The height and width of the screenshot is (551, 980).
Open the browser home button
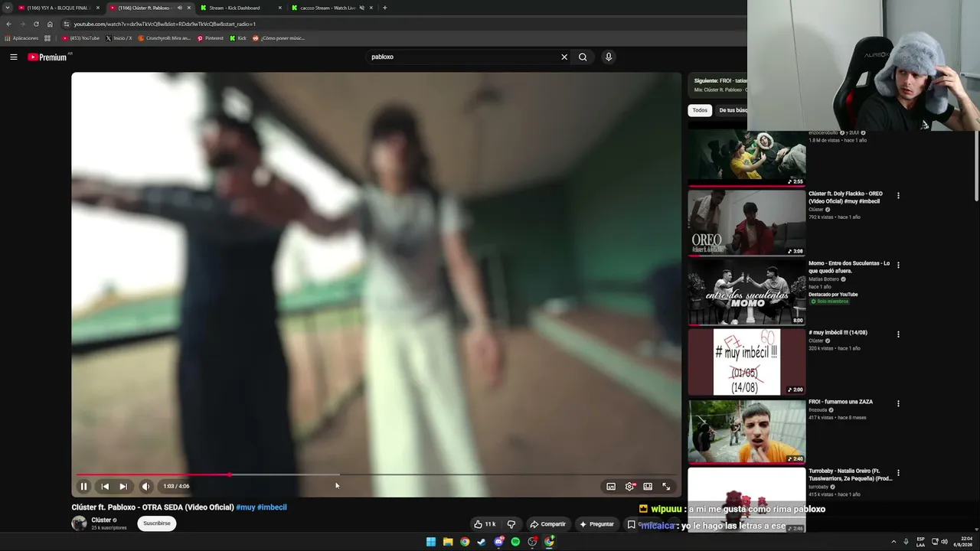click(50, 24)
